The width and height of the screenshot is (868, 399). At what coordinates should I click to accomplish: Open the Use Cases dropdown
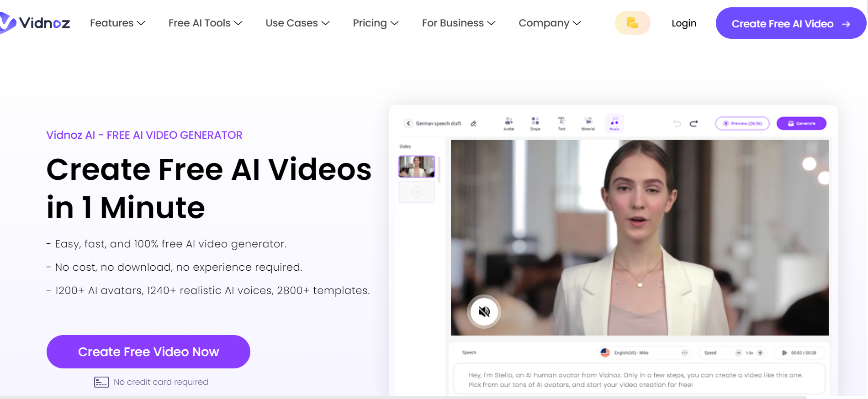[x=297, y=23]
